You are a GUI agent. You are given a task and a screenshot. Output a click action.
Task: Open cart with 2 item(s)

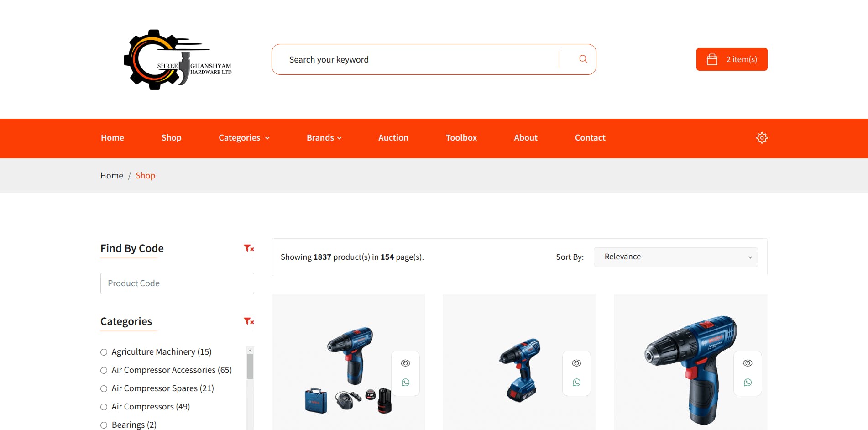pyautogui.click(x=732, y=59)
